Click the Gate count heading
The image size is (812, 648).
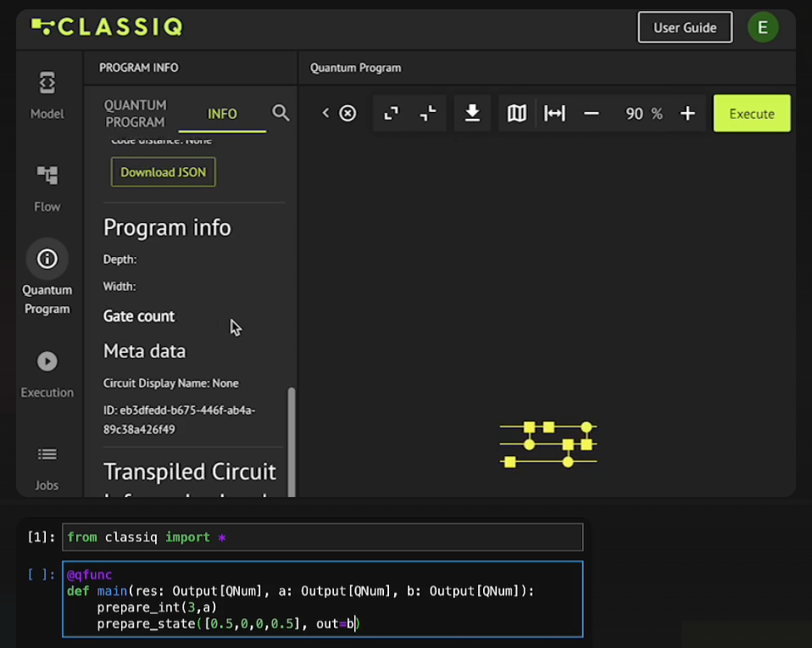pos(139,316)
